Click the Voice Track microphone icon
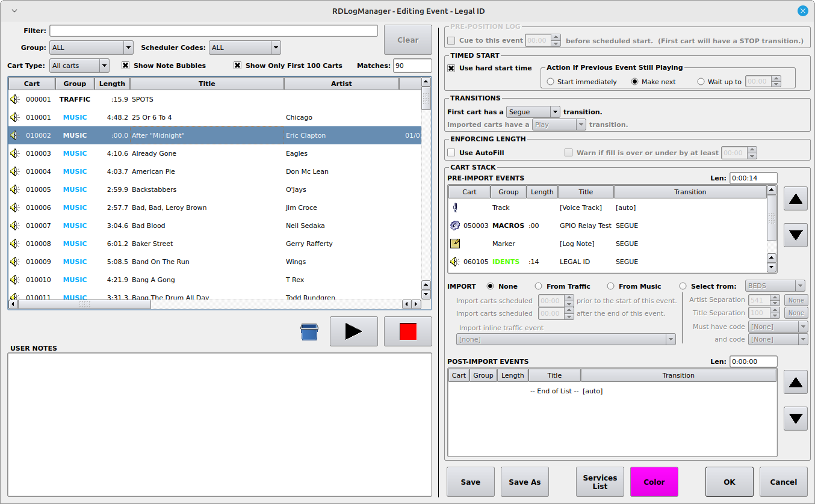 455,207
